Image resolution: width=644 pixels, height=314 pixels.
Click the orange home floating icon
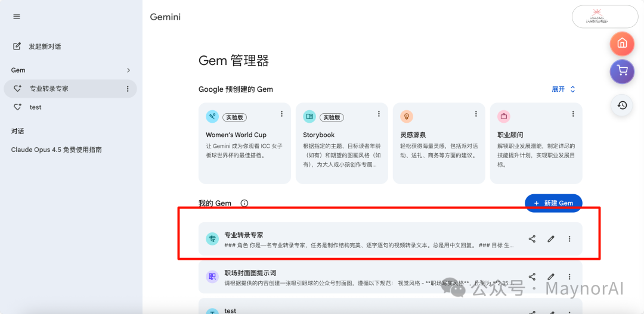[622, 43]
